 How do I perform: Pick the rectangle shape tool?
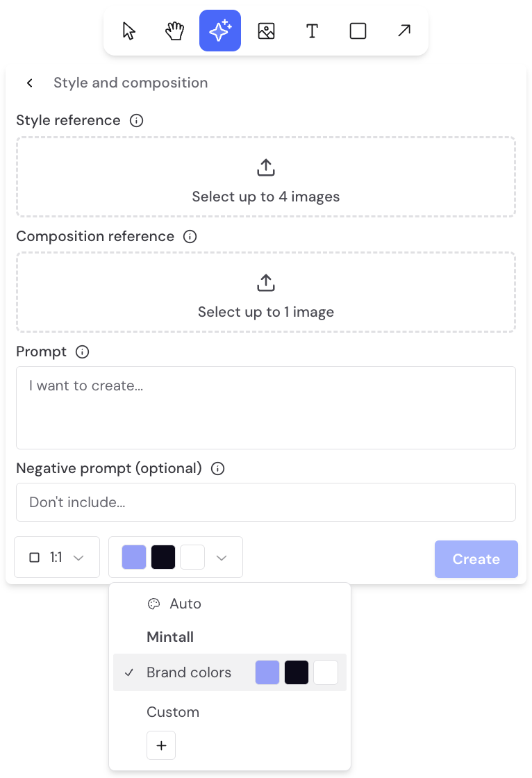(x=358, y=31)
